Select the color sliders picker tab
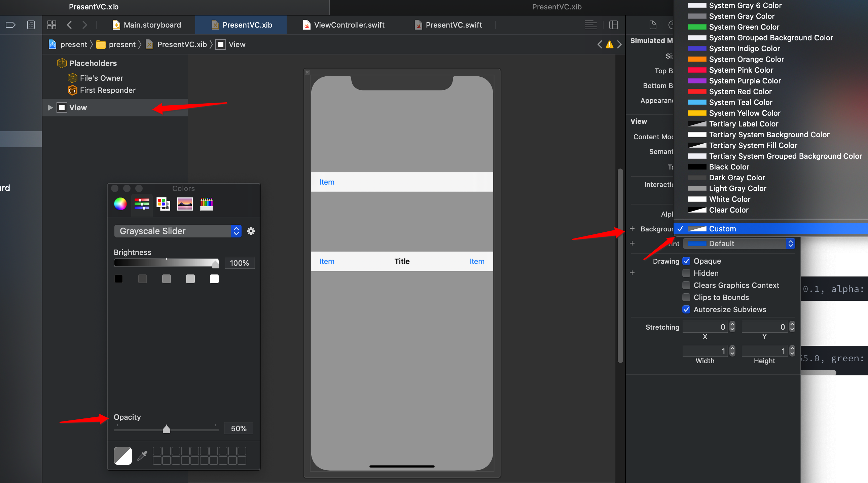The height and width of the screenshot is (483, 868). (x=142, y=204)
